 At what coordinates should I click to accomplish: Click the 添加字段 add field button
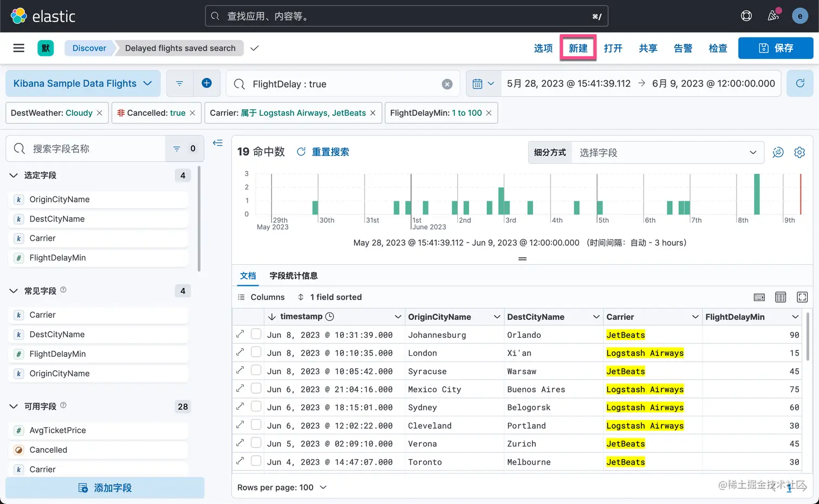pyautogui.click(x=105, y=488)
